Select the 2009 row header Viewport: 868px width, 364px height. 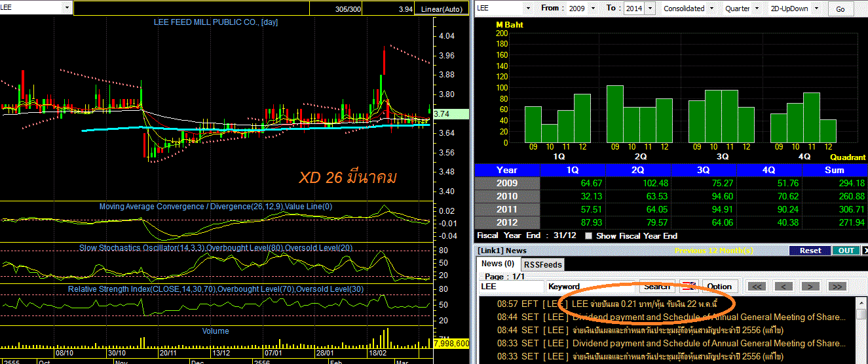[507, 183]
